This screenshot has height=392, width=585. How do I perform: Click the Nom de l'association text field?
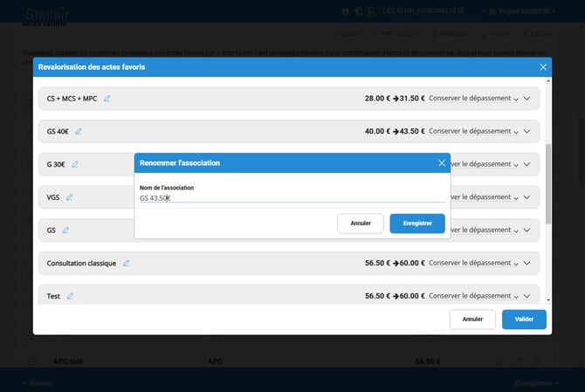pyautogui.click(x=292, y=198)
